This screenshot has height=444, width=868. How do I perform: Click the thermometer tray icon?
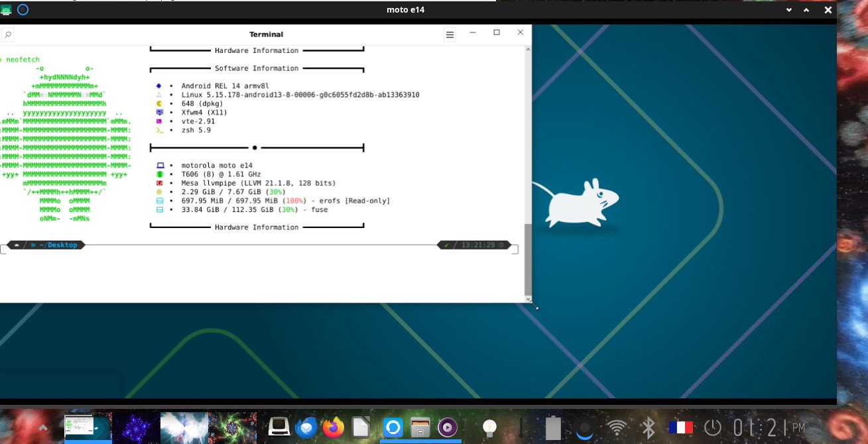click(521, 427)
